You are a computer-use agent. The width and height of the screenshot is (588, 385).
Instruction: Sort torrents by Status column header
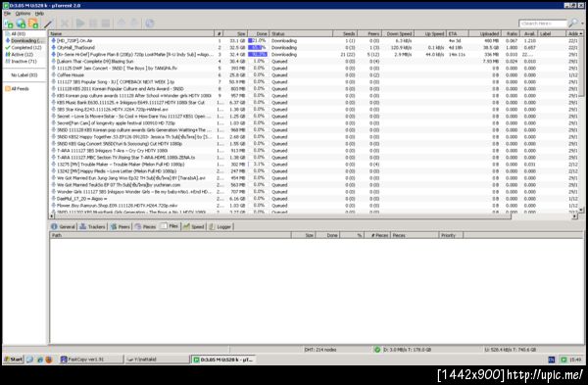point(301,33)
